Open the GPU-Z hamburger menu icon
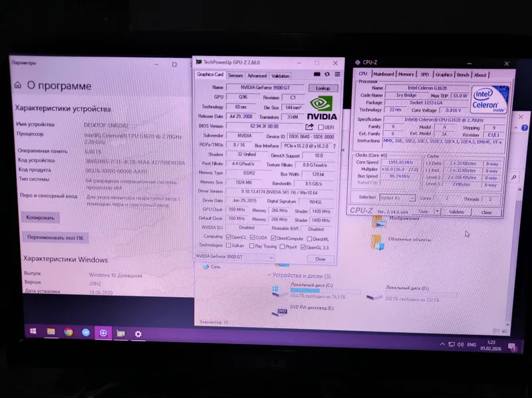The image size is (532, 398). coord(337,74)
